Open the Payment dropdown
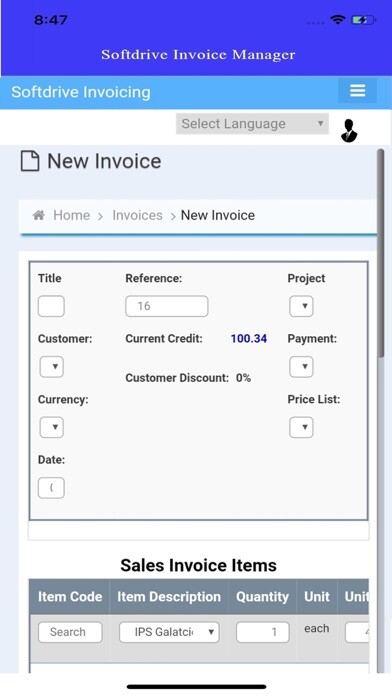Image resolution: width=392 pixels, height=696 pixels. 301,367
